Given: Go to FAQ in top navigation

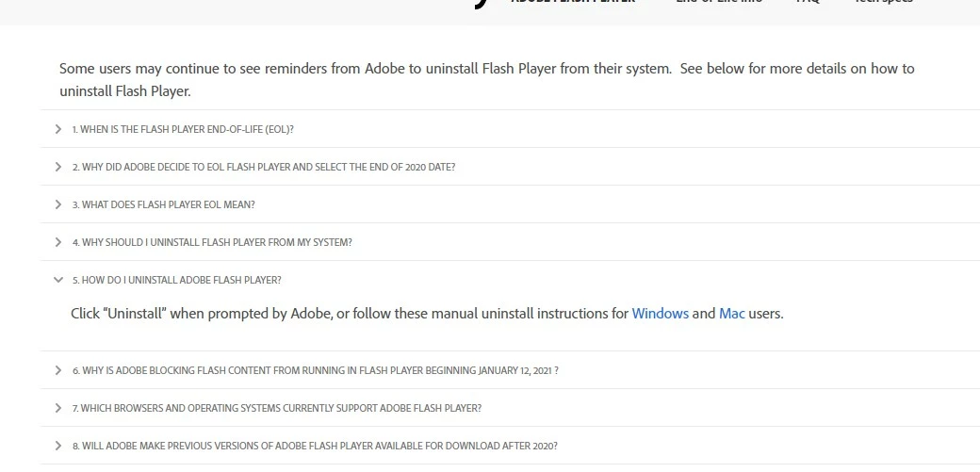Looking at the screenshot, I should (x=808, y=2).
